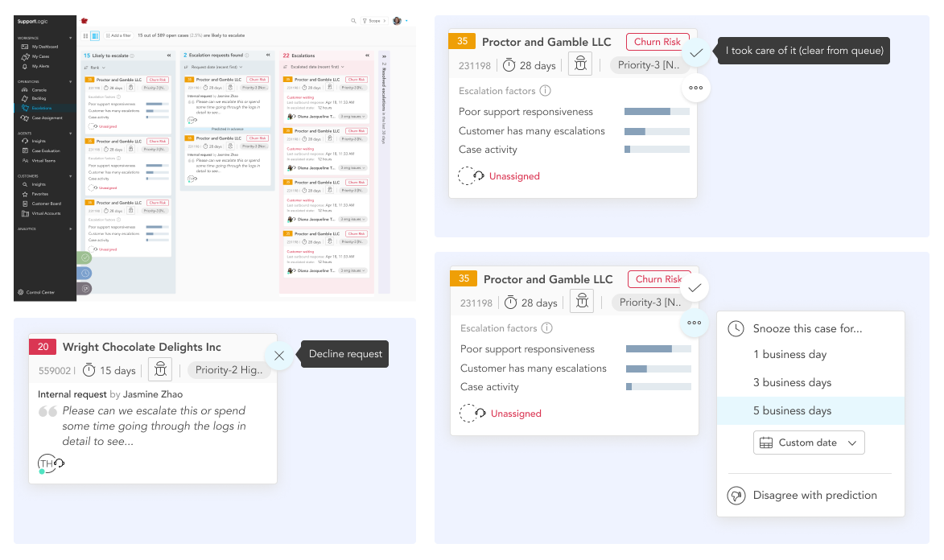The height and width of the screenshot is (560, 944).
Task: Open My Cases in the sidebar
Action: 36,56
